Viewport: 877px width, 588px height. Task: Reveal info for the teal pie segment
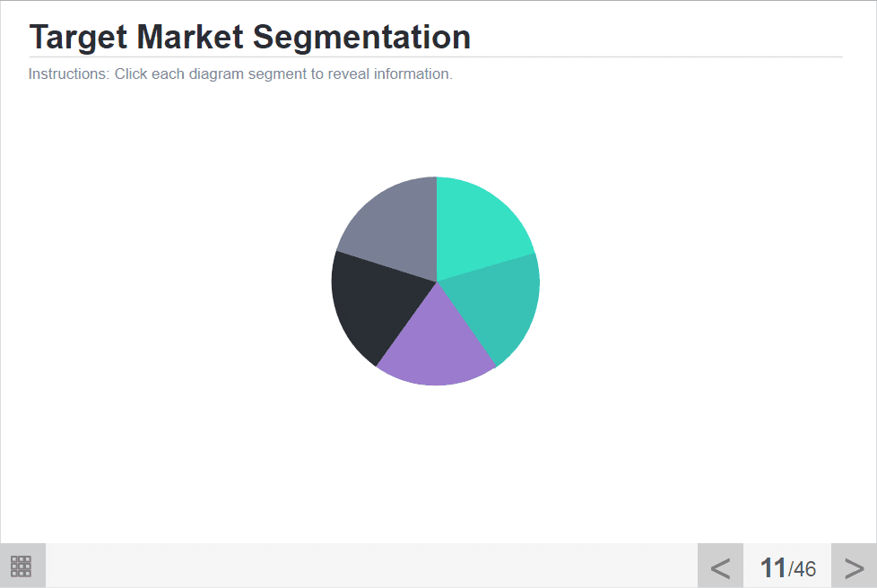pyautogui.click(x=495, y=305)
